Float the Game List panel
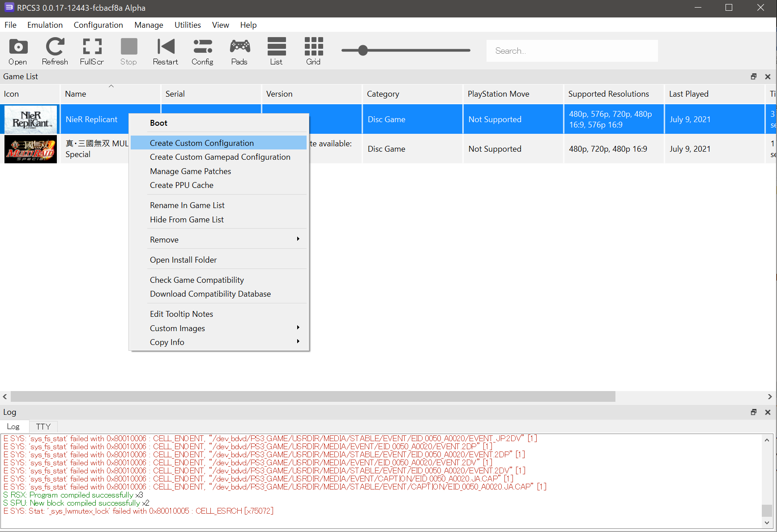This screenshot has width=777, height=532. coord(754,77)
